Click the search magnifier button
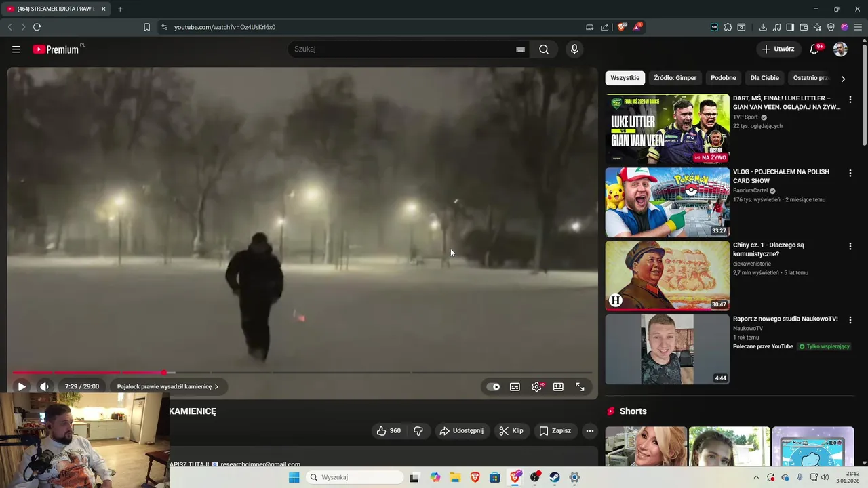Image resolution: width=868 pixels, height=488 pixels. point(544,49)
